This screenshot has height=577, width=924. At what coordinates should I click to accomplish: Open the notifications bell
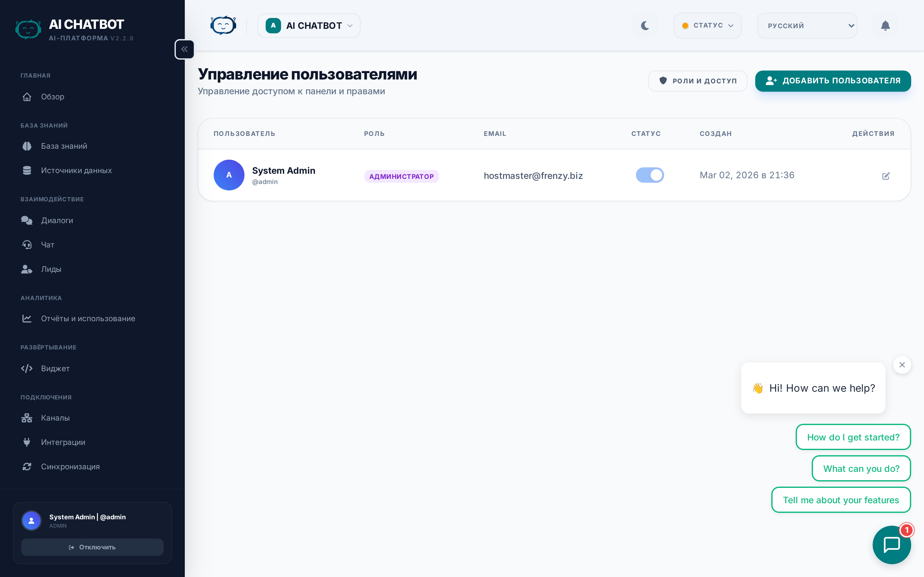click(885, 26)
